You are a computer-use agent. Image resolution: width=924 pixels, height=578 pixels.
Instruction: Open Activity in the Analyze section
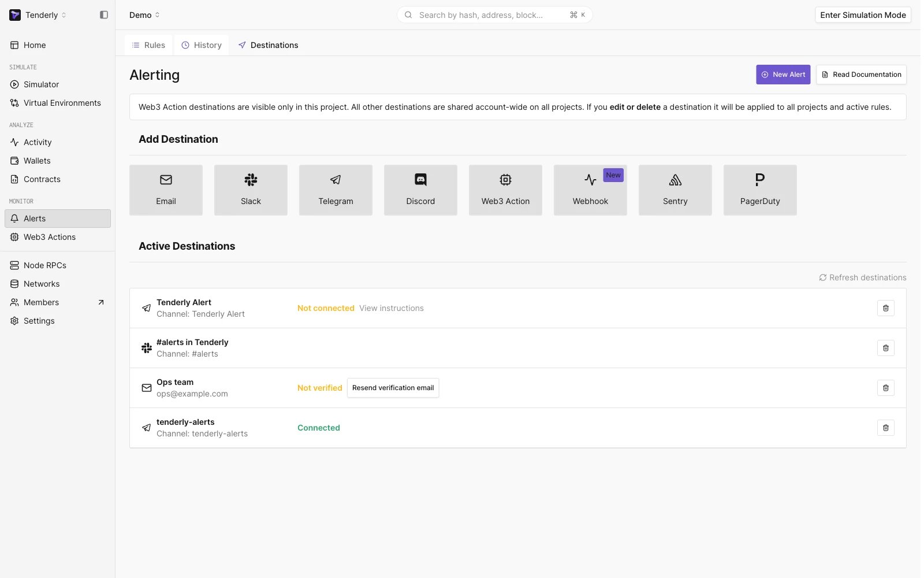(x=57, y=142)
